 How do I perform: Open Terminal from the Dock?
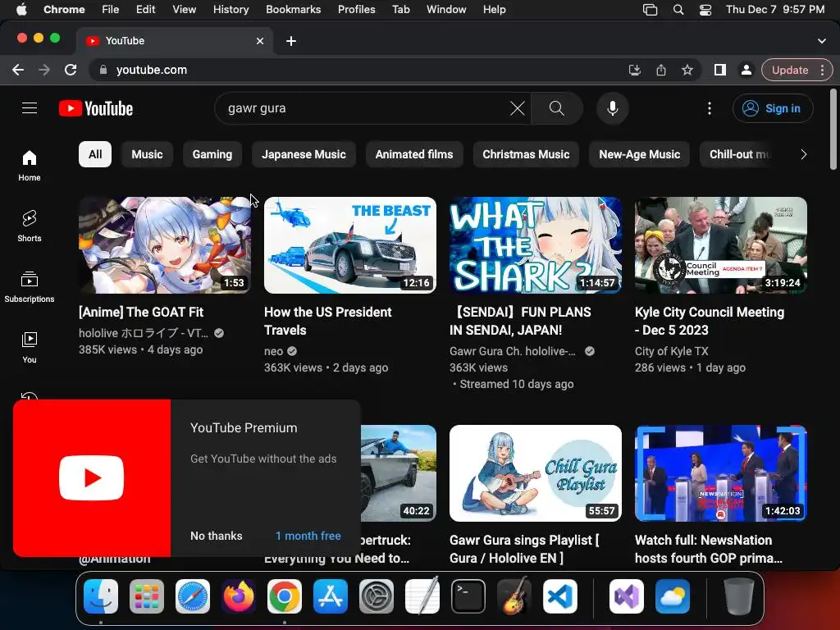[468, 596]
